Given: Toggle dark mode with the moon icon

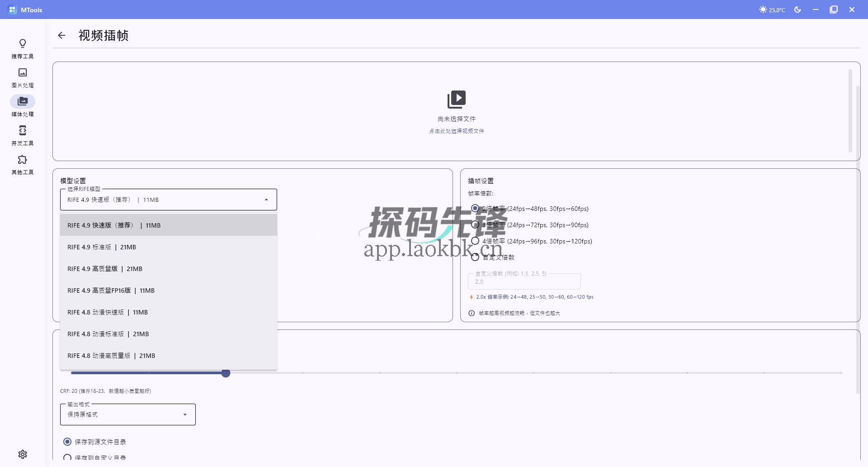Looking at the screenshot, I should coord(797,9).
